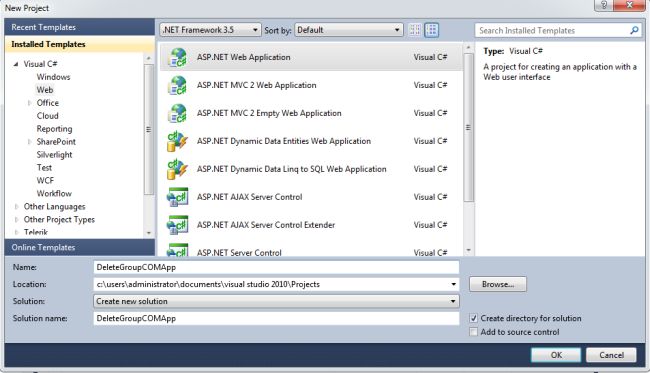Open the Installed Templates section
The height and width of the screenshot is (373, 650).
pos(80,44)
